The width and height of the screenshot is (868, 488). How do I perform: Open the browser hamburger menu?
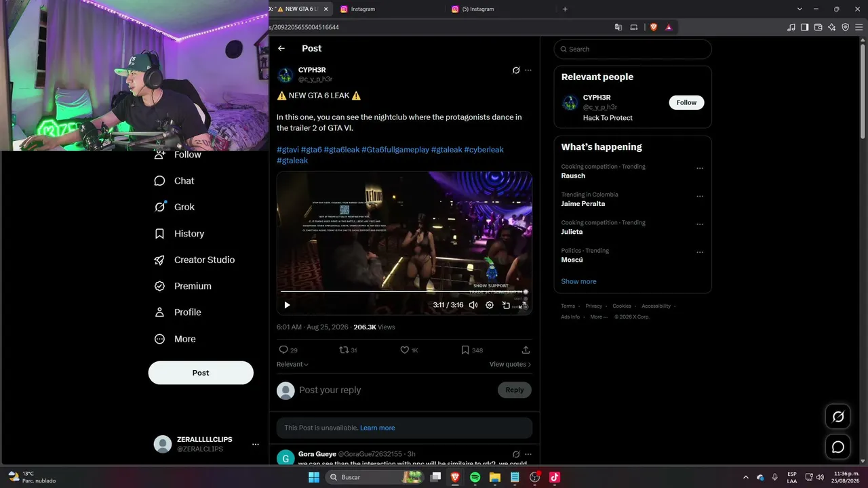pyautogui.click(x=859, y=27)
